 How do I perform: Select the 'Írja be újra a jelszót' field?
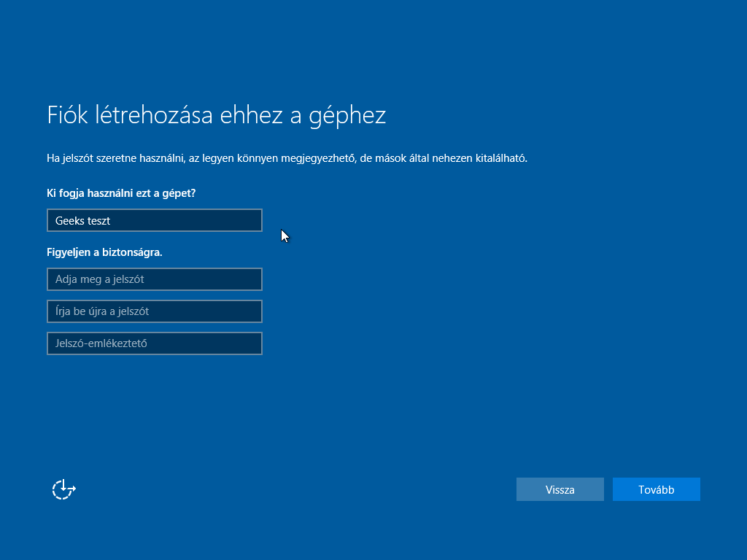tap(154, 311)
